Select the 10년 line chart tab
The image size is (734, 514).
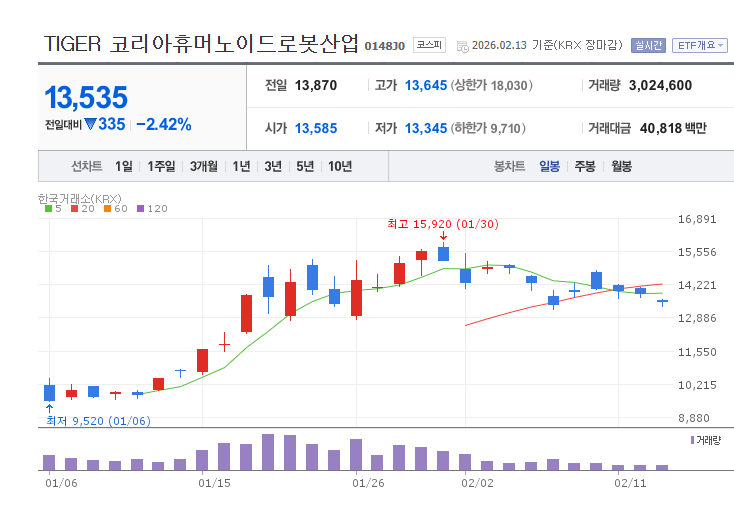point(340,166)
